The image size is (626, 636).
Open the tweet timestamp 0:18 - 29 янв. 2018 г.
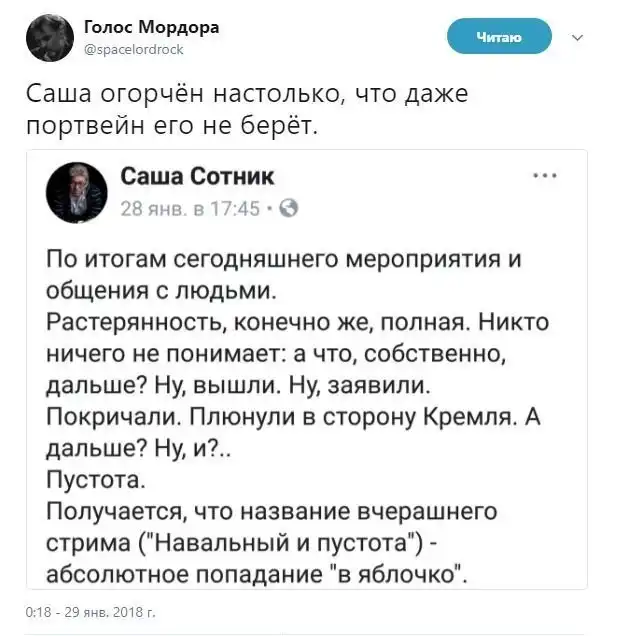click(x=89, y=612)
